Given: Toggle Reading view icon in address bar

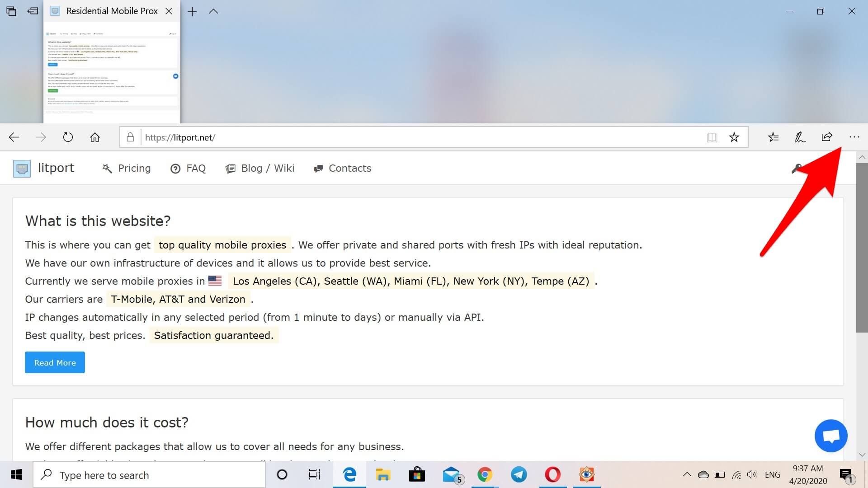Looking at the screenshot, I should [x=712, y=137].
